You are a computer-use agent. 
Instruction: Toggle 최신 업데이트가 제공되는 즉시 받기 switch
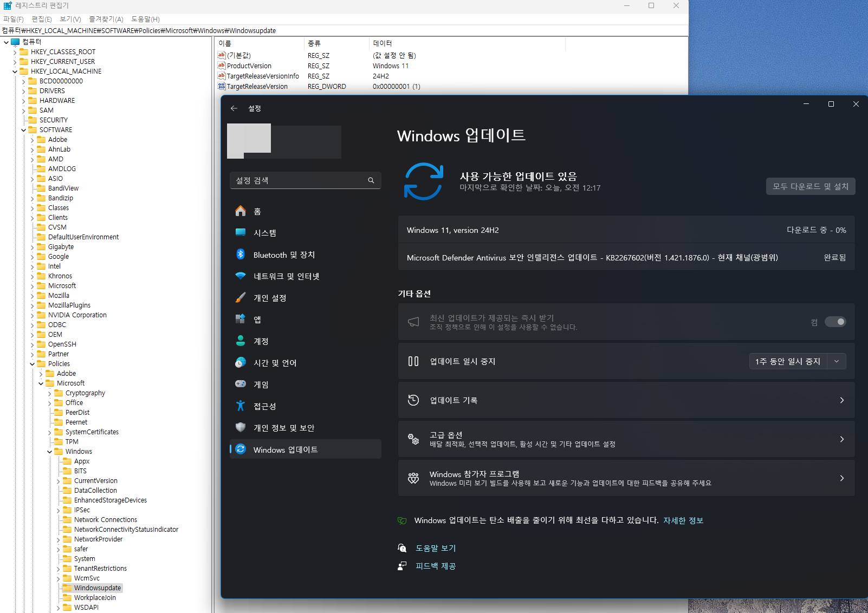(x=835, y=322)
